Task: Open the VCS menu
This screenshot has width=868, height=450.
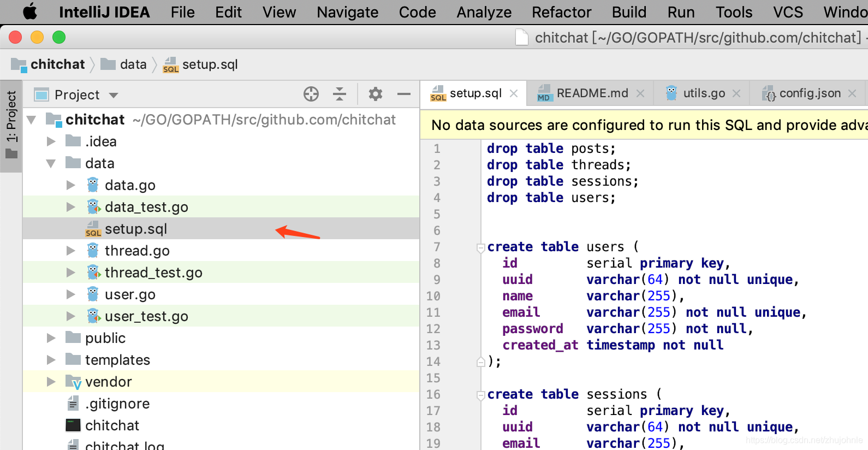Action: click(788, 12)
